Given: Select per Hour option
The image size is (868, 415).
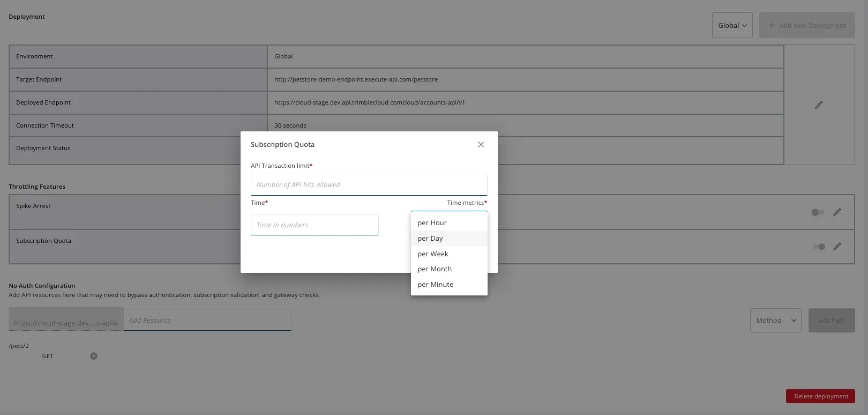Looking at the screenshot, I should click(449, 223).
